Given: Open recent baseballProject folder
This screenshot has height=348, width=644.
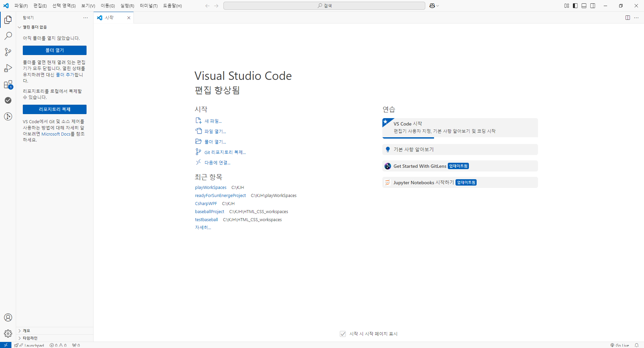Looking at the screenshot, I should point(210,212).
